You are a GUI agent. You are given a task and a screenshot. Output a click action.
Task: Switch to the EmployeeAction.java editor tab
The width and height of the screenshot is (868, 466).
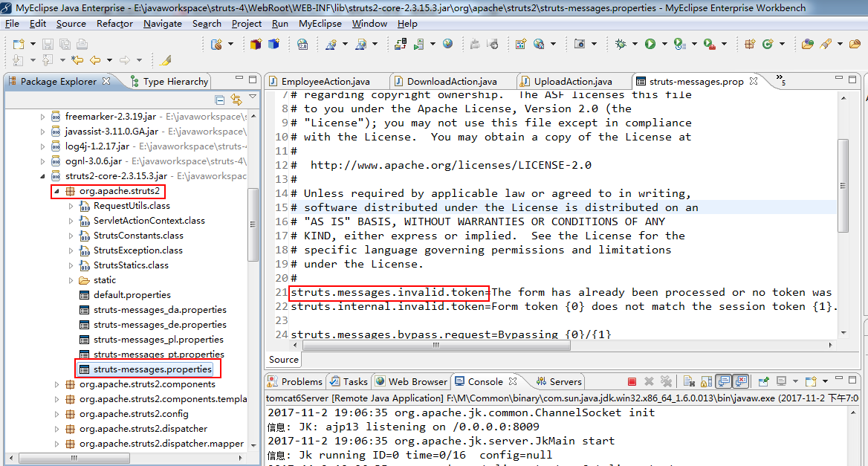(x=325, y=81)
